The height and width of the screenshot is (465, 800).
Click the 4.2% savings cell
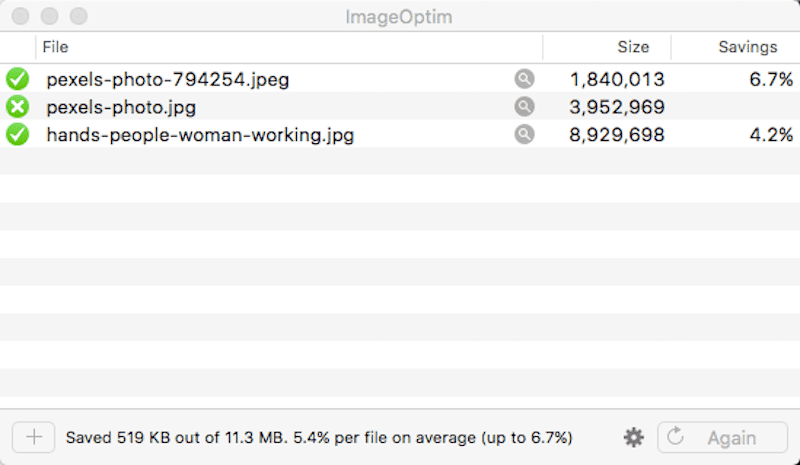pos(771,135)
